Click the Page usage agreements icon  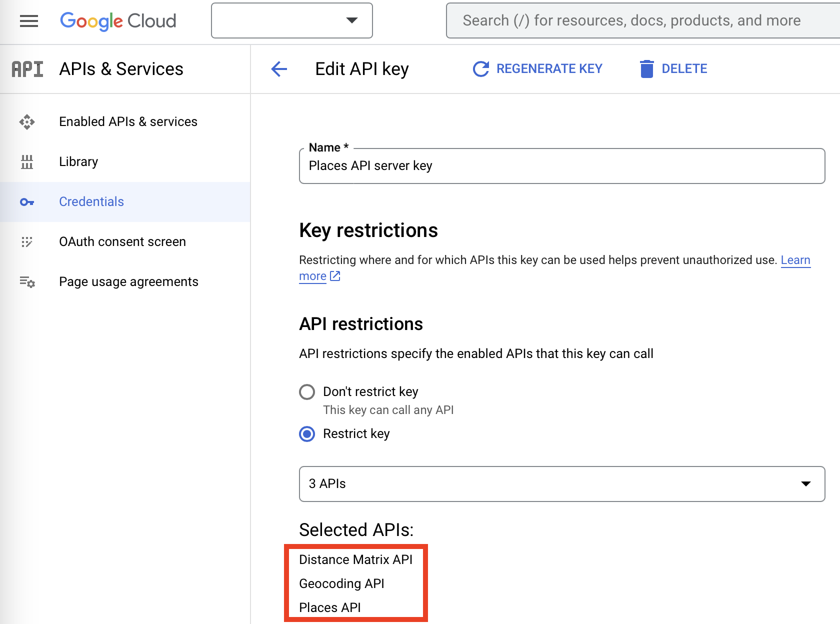(27, 281)
